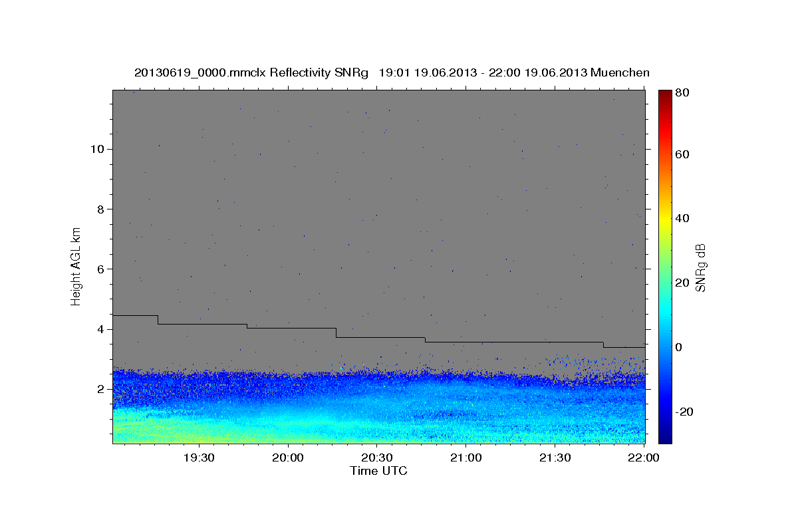Click the height tick label 6

(x=102, y=269)
